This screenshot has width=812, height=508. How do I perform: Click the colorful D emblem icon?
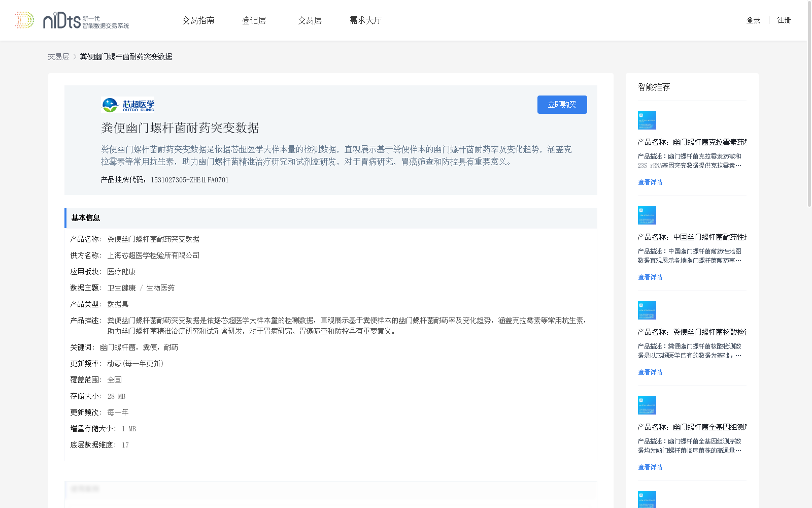click(24, 20)
